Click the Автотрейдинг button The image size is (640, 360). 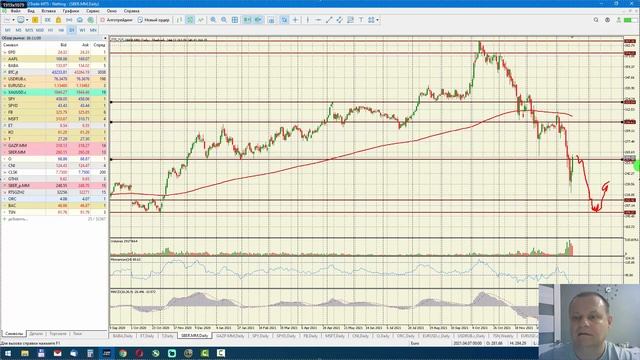tap(117, 20)
